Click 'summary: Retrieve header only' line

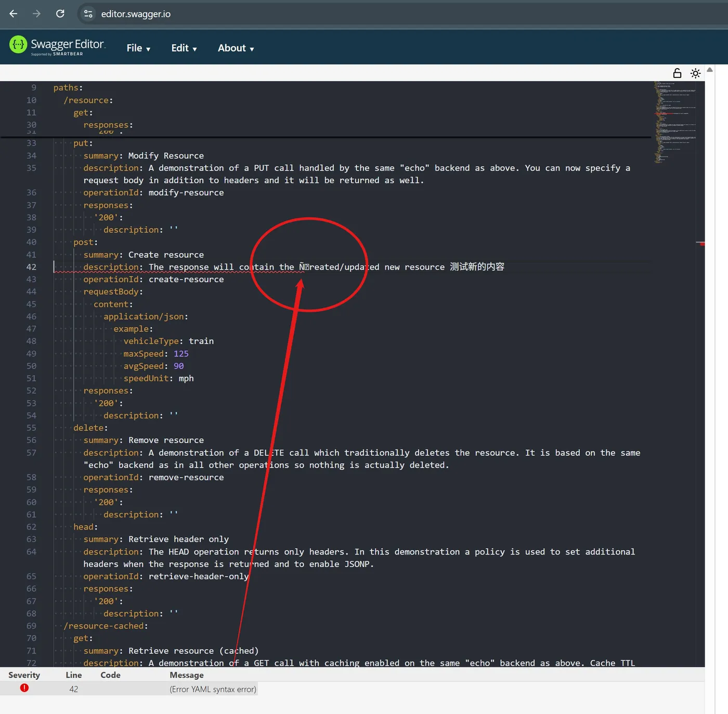pyautogui.click(x=156, y=539)
